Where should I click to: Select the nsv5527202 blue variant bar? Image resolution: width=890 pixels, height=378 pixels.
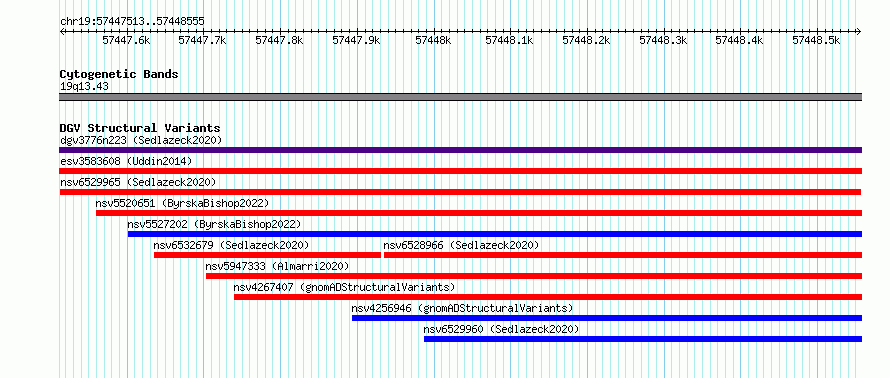[495, 234]
